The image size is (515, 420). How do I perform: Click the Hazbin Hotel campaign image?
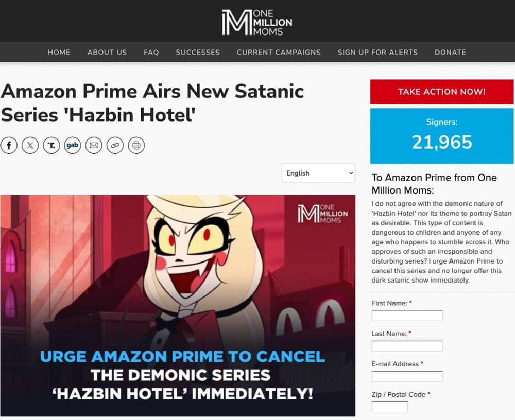coord(178,306)
